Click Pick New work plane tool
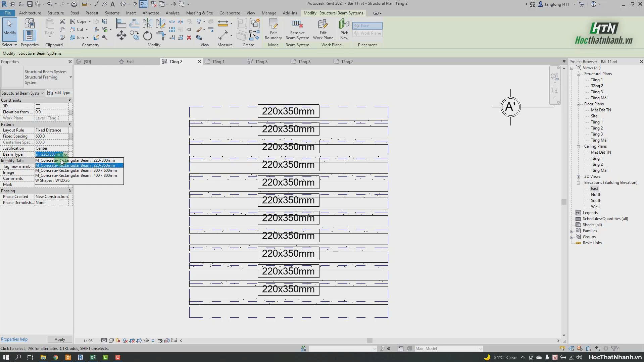The image size is (644, 362). 344,29
